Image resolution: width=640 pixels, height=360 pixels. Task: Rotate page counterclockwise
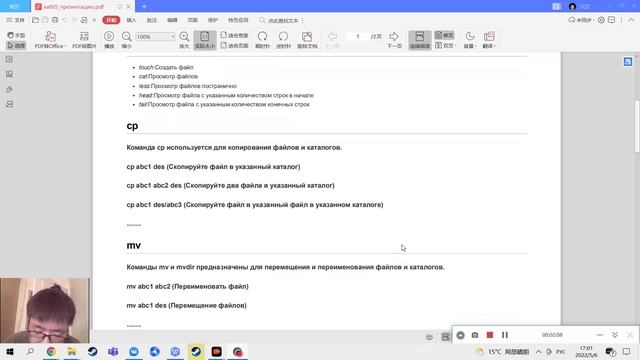(x=283, y=40)
